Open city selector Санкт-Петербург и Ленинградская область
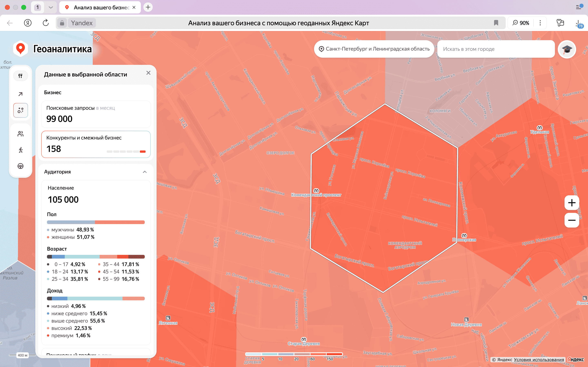 click(374, 49)
